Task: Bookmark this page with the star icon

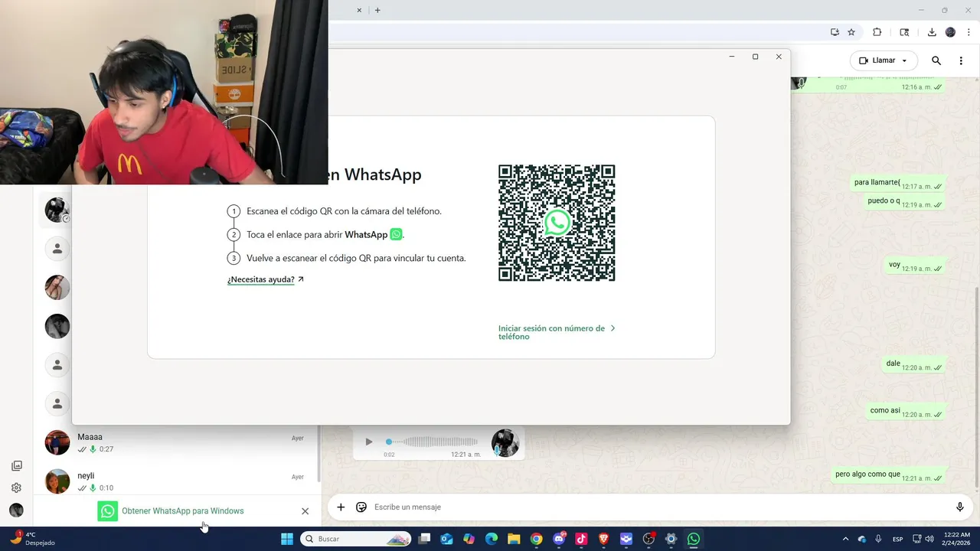Action: pyautogui.click(x=851, y=32)
